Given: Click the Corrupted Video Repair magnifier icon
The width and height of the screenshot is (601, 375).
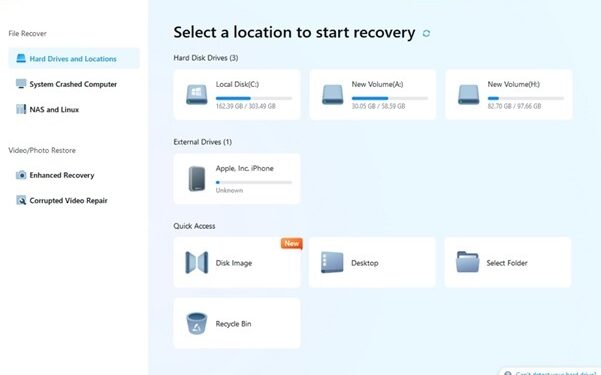Looking at the screenshot, I should (21, 200).
